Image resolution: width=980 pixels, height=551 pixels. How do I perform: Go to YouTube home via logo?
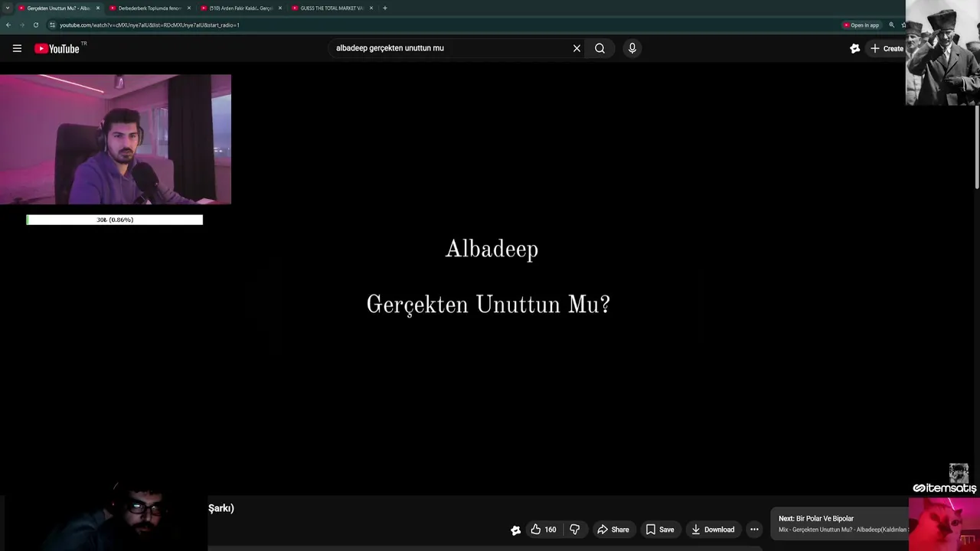pyautogui.click(x=57, y=48)
